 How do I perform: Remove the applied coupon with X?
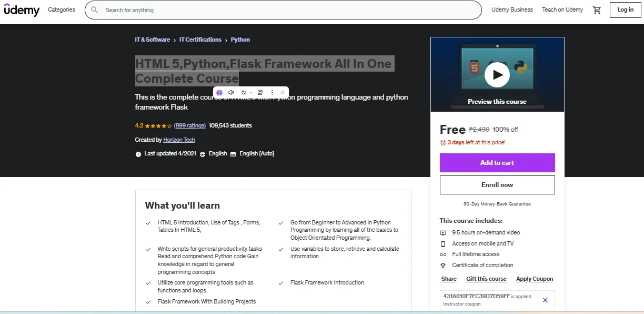coord(545,300)
